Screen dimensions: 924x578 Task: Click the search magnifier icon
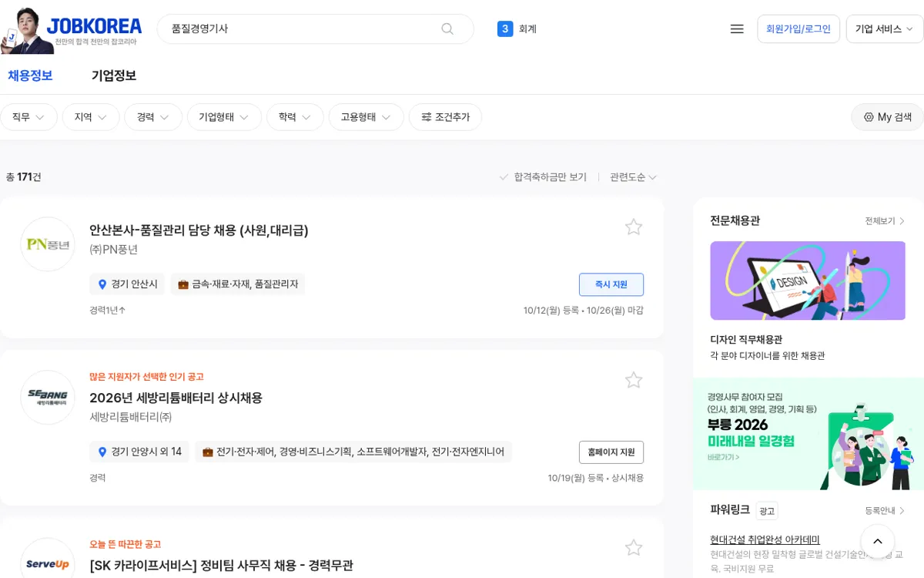(x=447, y=29)
